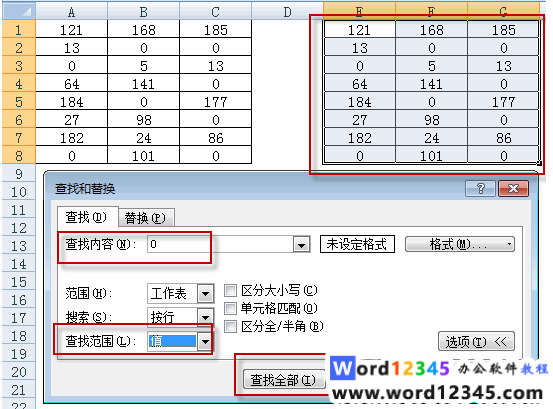Click cell A1 containing 121
Screen dimensions: 553x409
pos(72,29)
